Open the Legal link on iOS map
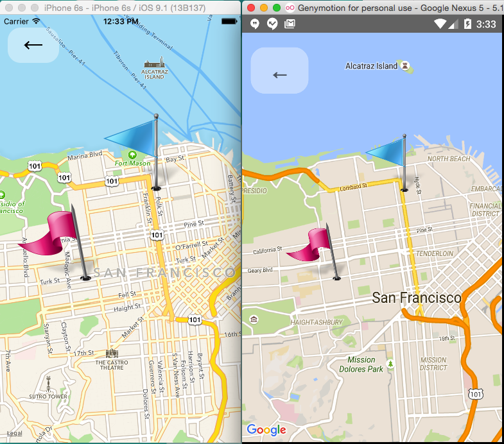This screenshot has width=504, height=444. (x=15, y=433)
